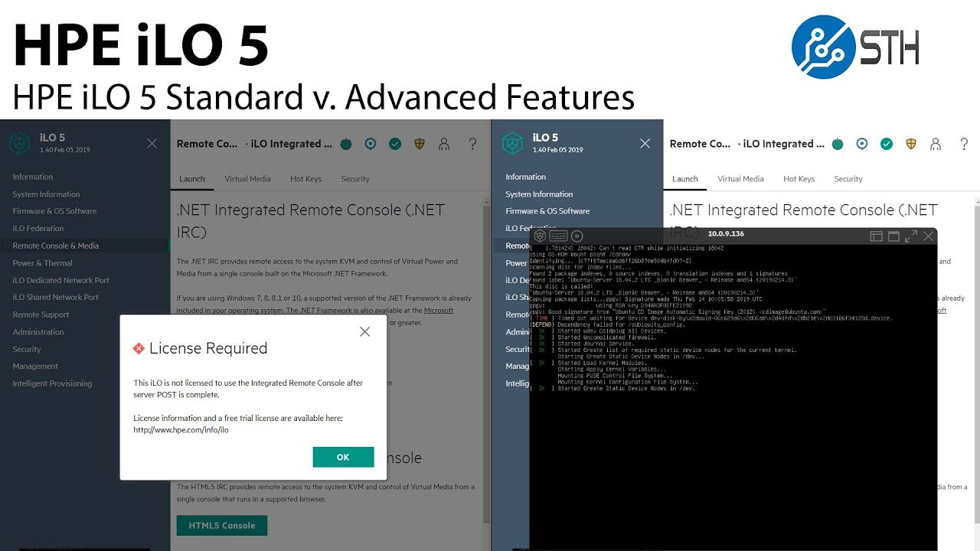
Task: Collapse the left iLO navigation sidebar with X
Action: coord(152,143)
